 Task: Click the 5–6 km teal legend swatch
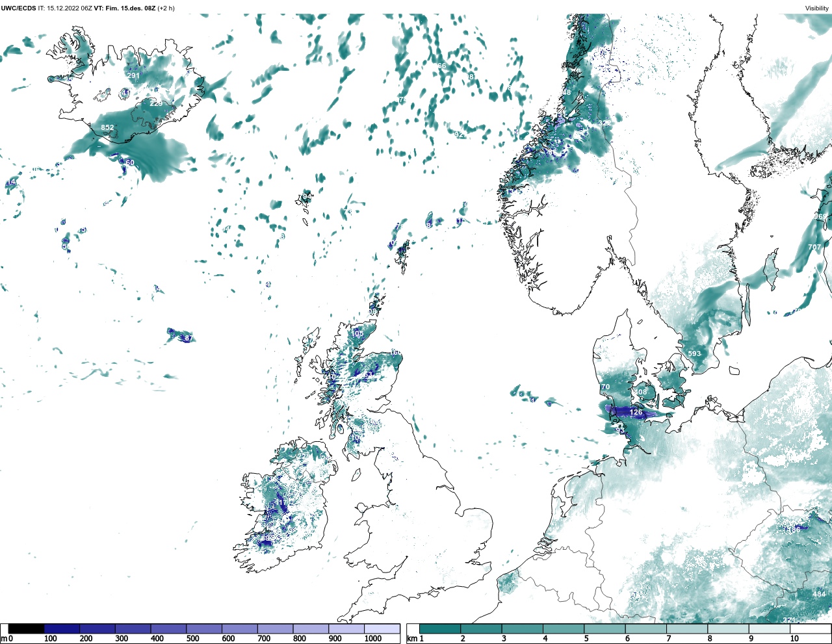604,629
